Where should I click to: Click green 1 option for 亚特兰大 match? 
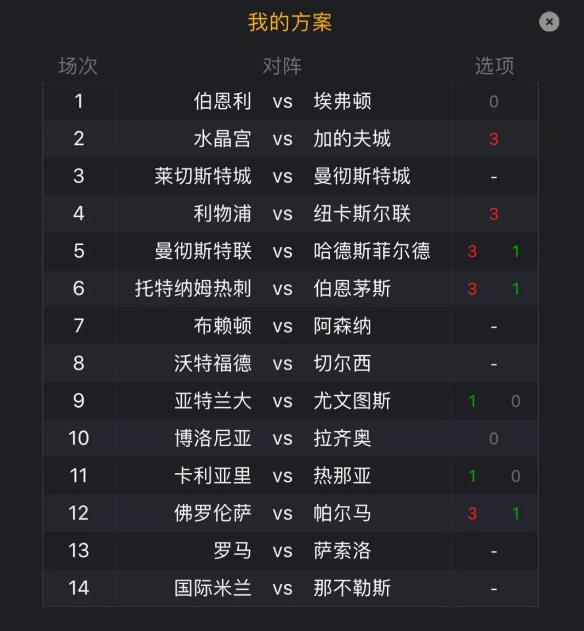point(472,401)
